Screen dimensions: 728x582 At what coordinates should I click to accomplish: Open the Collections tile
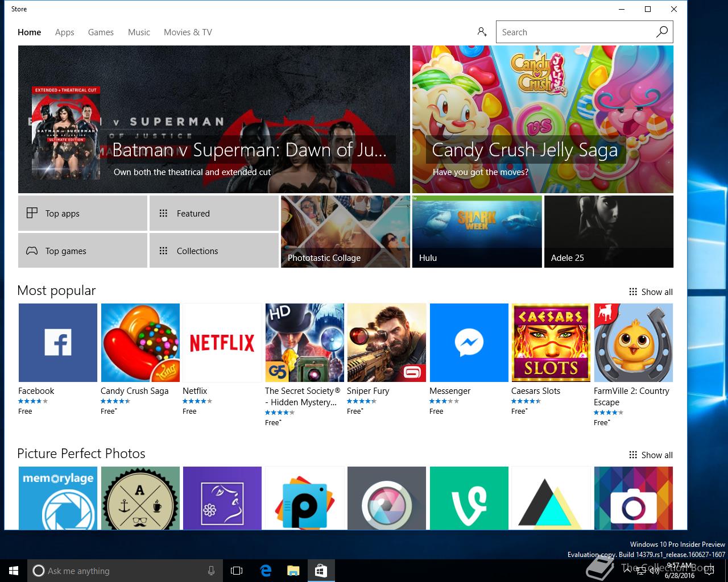pos(214,251)
